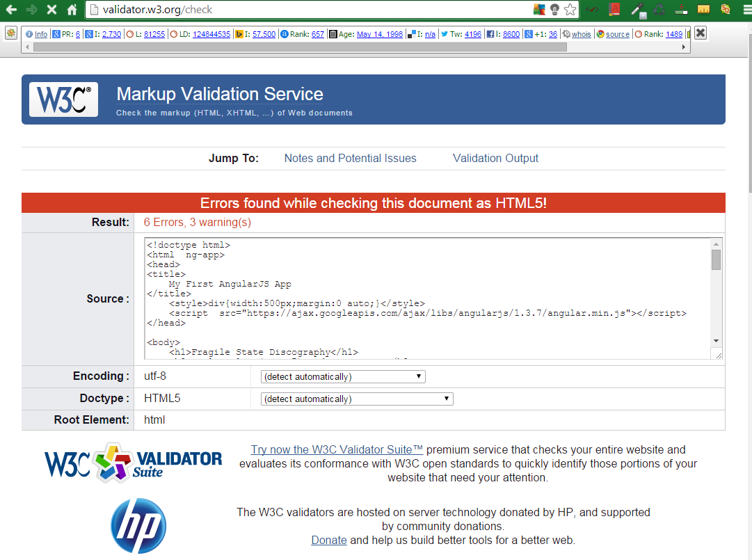Click the Google +1 count 36
The width and height of the screenshot is (752, 560).
click(553, 34)
